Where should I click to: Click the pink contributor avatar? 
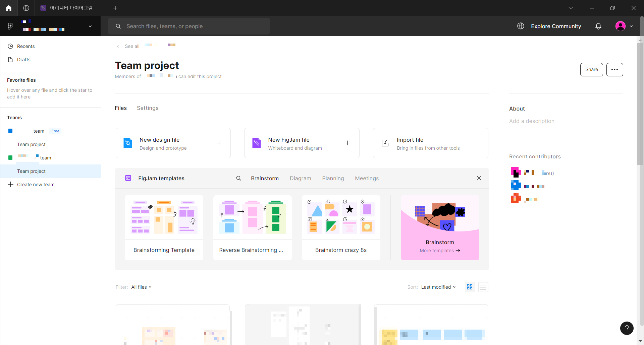pos(516,172)
